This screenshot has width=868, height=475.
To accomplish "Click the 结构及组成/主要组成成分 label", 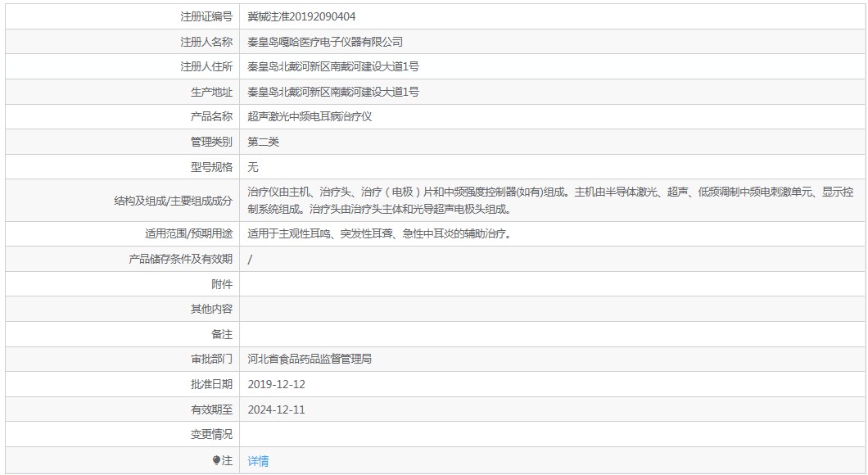I will tap(174, 201).
